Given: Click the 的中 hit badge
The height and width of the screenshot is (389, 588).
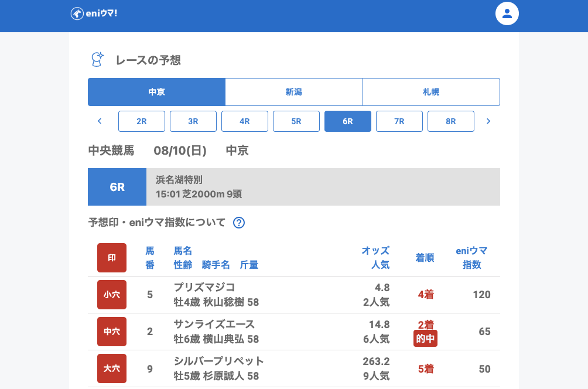Looking at the screenshot, I should tap(425, 339).
